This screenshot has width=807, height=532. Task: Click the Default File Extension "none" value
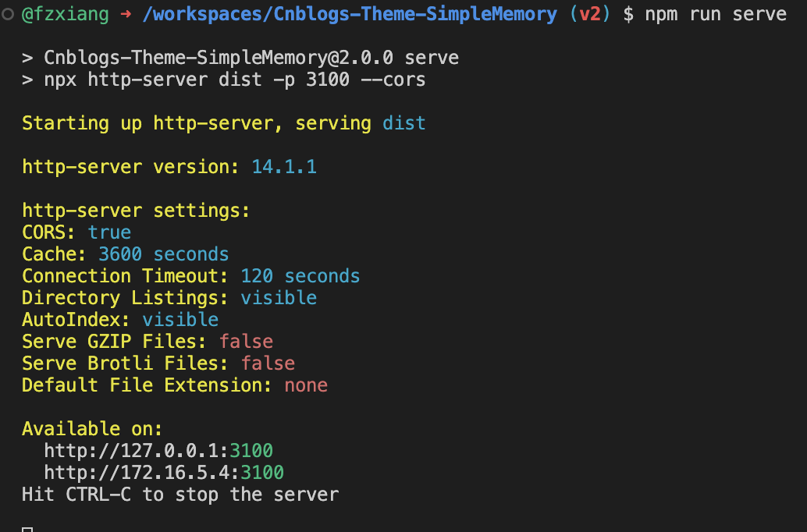[306, 385]
